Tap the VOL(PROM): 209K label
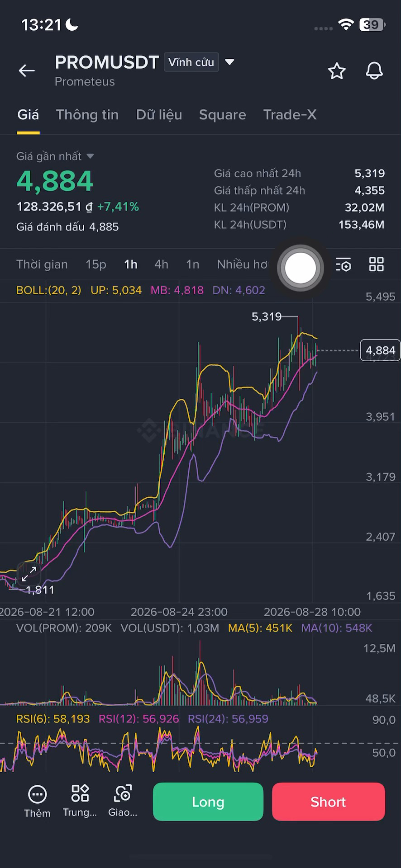Image resolution: width=401 pixels, height=868 pixels. 64,628
